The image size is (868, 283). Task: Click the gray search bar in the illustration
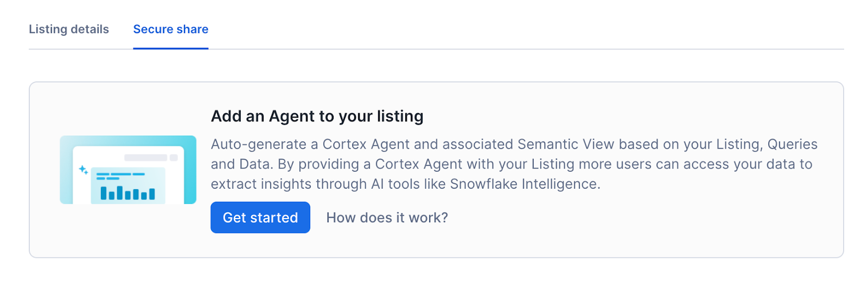(x=145, y=158)
